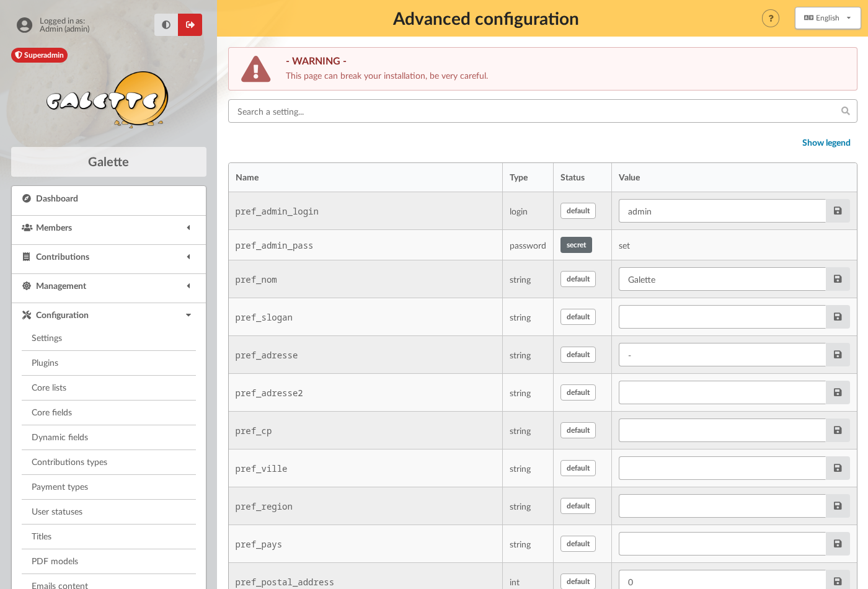Save the pref_admin_login value
This screenshot has width=868, height=589.
point(838,211)
